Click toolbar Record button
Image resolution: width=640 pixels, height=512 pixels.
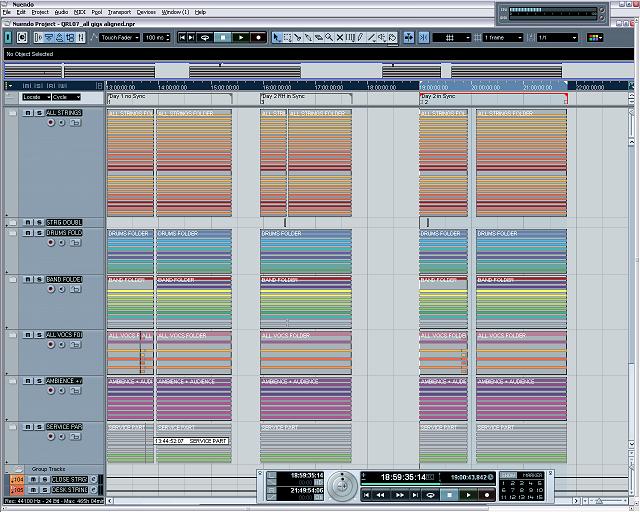[x=258, y=38]
